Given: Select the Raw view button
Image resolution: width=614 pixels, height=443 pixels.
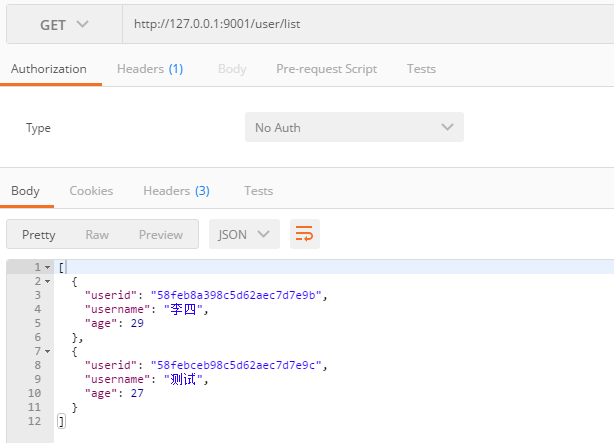Looking at the screenshot, I should (x=97, y=235).
